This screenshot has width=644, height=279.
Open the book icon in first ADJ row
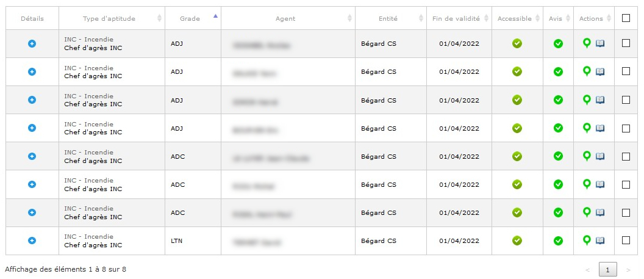[600, 43]
